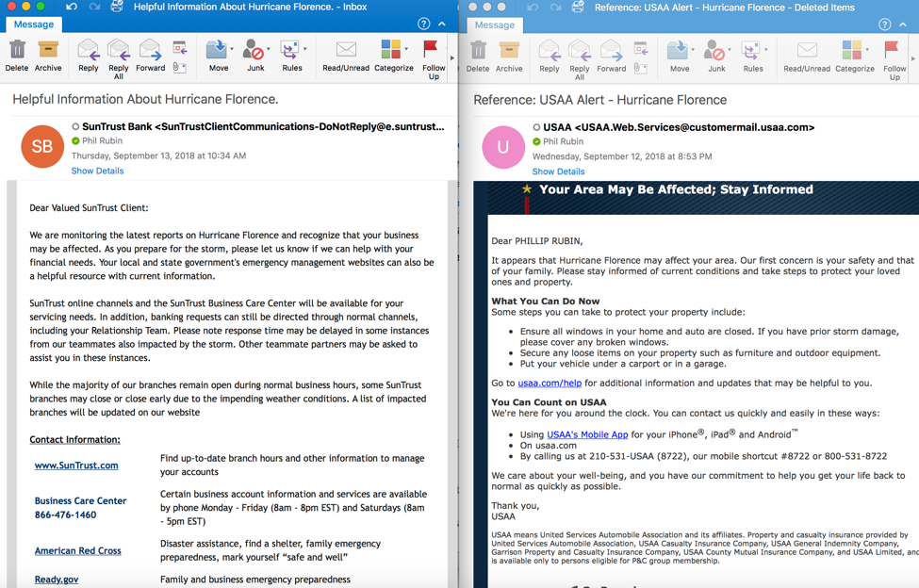
Task: Show more toolbar items in SunTrust window
Action: (451, 57)
